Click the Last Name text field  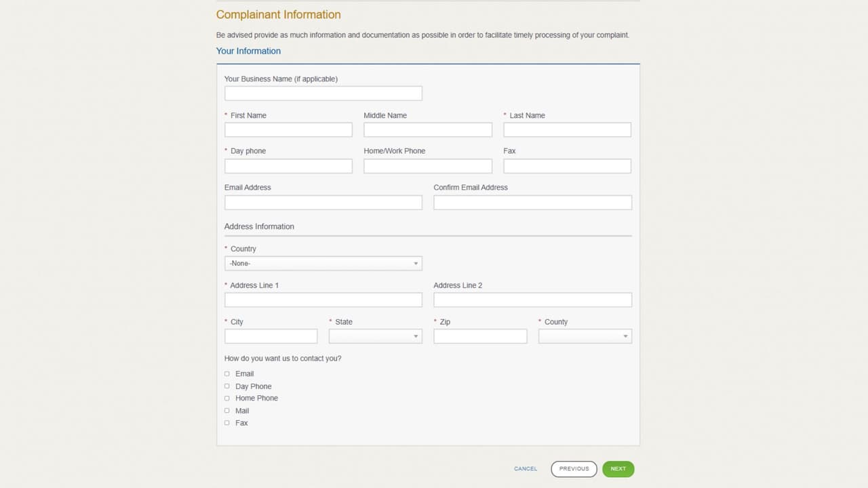coord(567,129)
